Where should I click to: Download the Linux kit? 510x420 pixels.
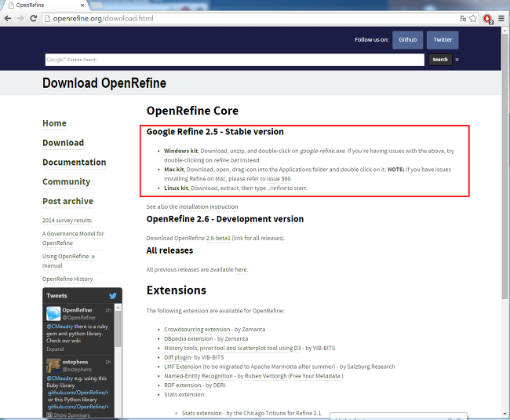point(176,188)
